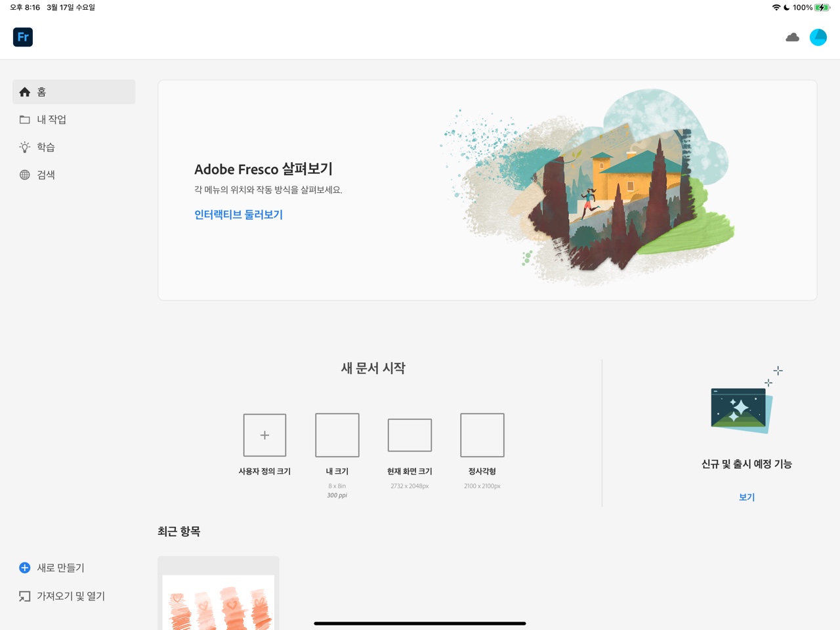Click the 300 ppi text
840x630 pixels.
[337, 495]
